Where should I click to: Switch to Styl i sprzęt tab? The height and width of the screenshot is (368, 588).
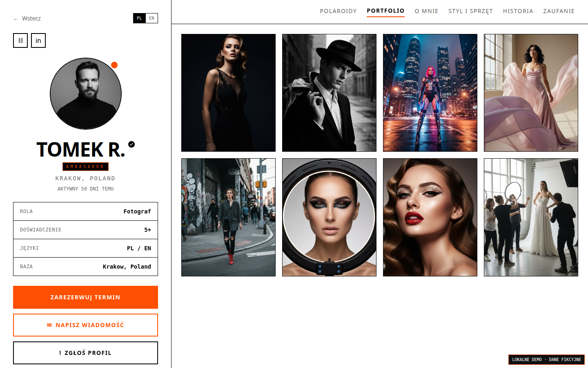tap(470, 11)
